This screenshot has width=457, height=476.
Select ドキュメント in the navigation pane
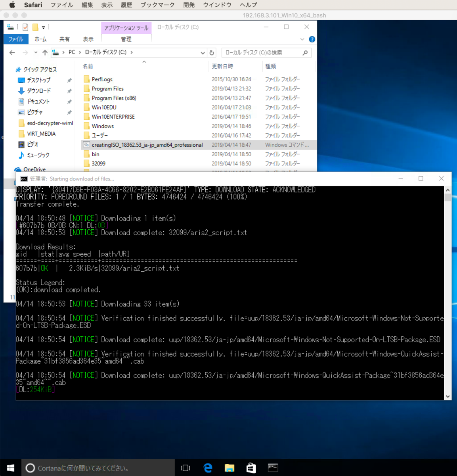coord(38,102)
